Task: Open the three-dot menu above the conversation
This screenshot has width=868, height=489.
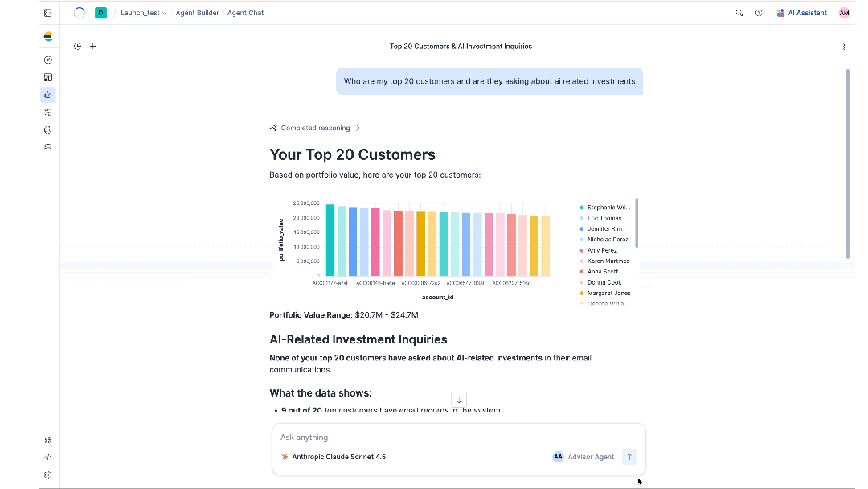Action: (844, 47)
